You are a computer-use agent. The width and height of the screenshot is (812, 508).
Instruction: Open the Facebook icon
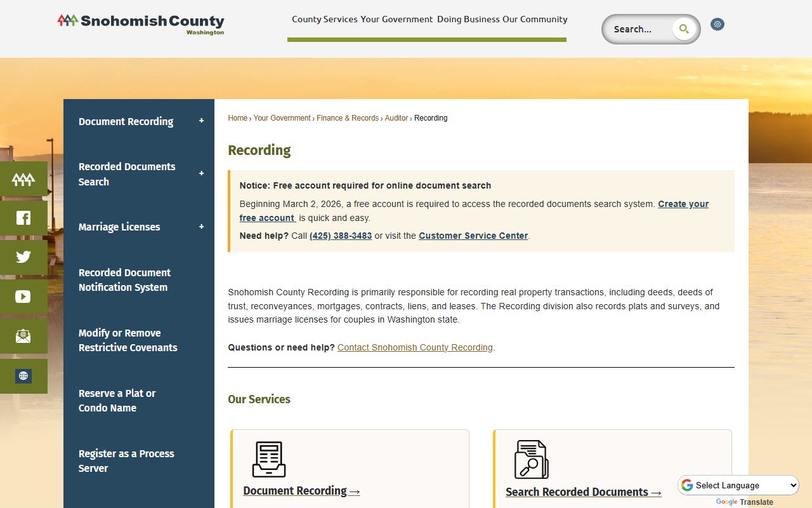tap(23, 218)
